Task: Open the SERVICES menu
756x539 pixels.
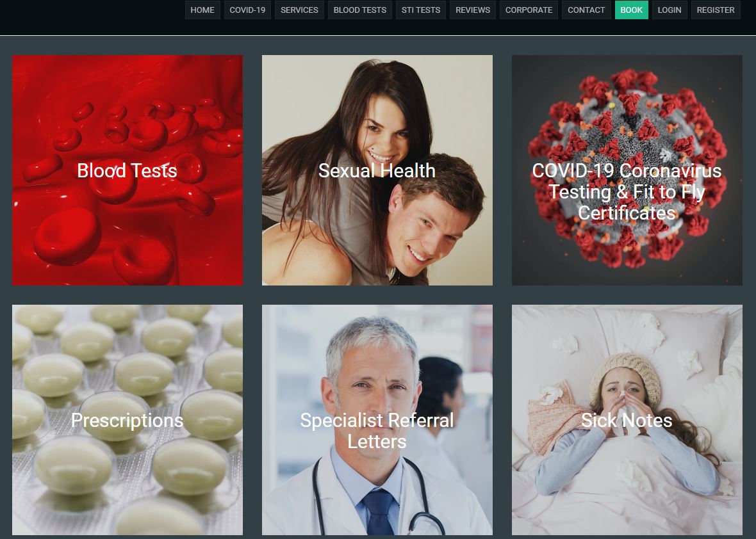Action: 299,10
